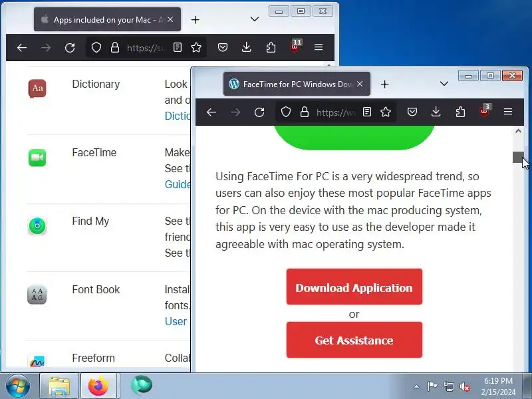Save Apps on Mac page to Pocket
This screenshot has width=532, height=399.
[223, 47]
